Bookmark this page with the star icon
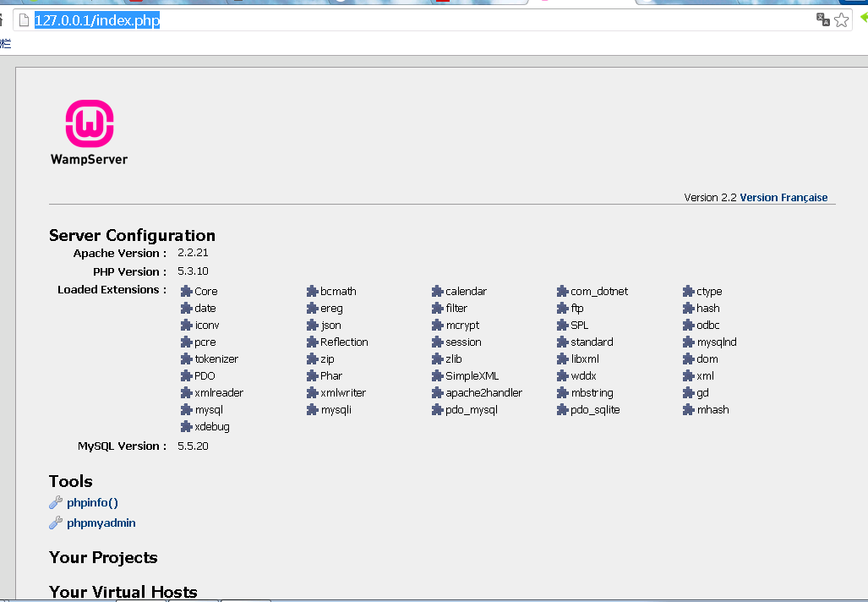Image resolution: width=868 pixels, height=602 pixels. (842, 20)
